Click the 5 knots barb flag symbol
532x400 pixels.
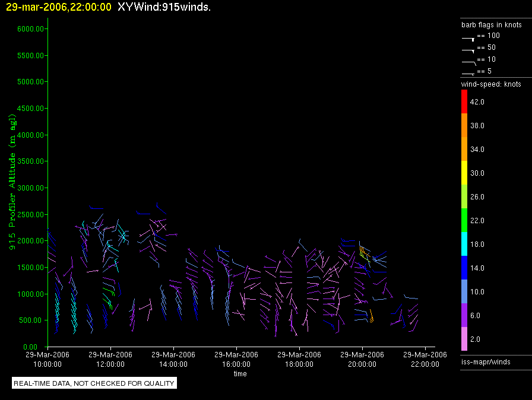pyautogui.click(x=468, y=74)
